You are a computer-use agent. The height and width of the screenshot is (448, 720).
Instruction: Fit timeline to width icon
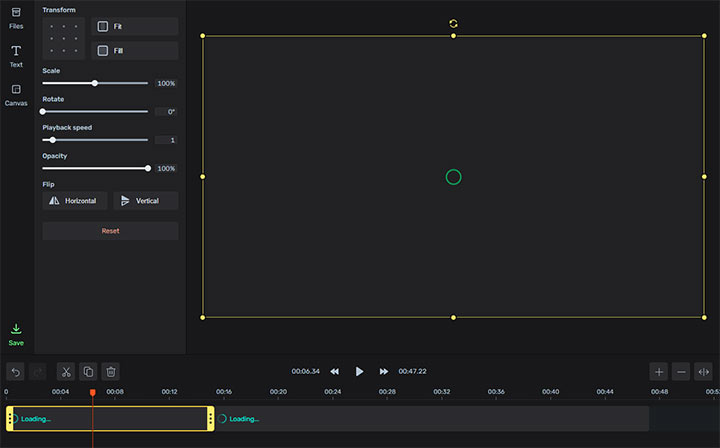tap(703, 371)
